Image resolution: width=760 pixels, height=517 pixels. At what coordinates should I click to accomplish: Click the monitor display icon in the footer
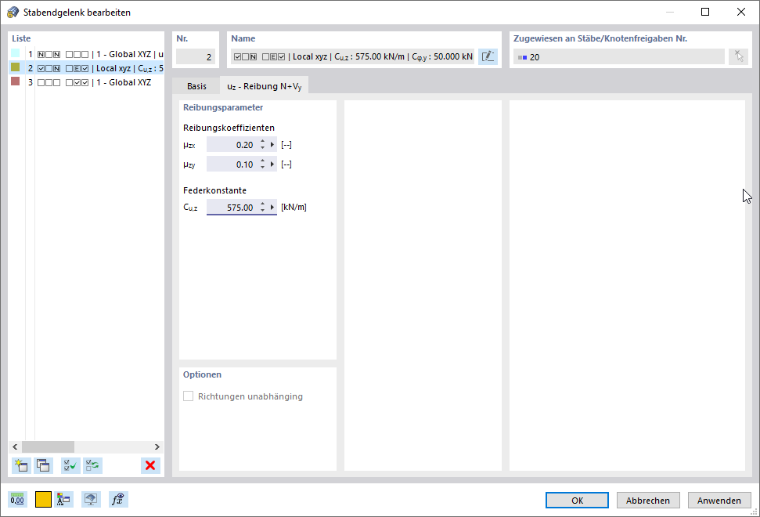(x=91, y=499)
